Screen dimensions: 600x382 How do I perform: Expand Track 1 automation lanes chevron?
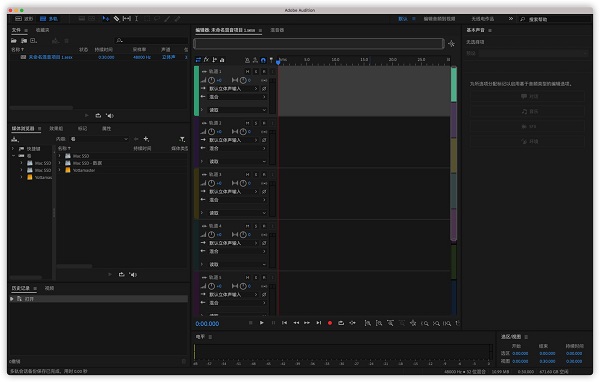(x=202, y=110)
